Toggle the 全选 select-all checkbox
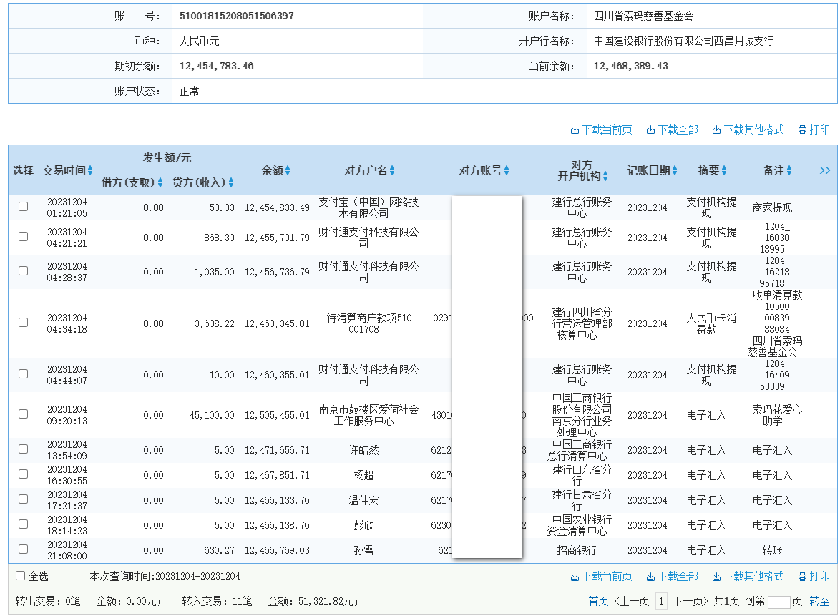 [20, 576]
